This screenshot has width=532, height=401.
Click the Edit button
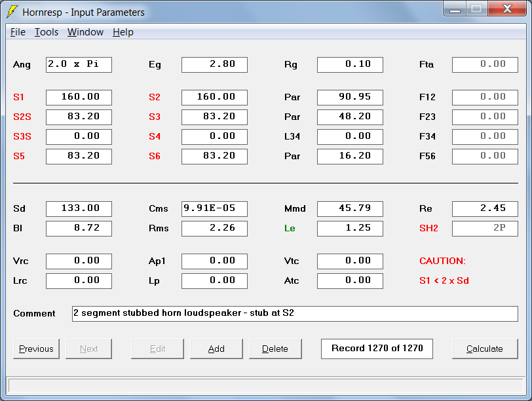pos(157,349)
